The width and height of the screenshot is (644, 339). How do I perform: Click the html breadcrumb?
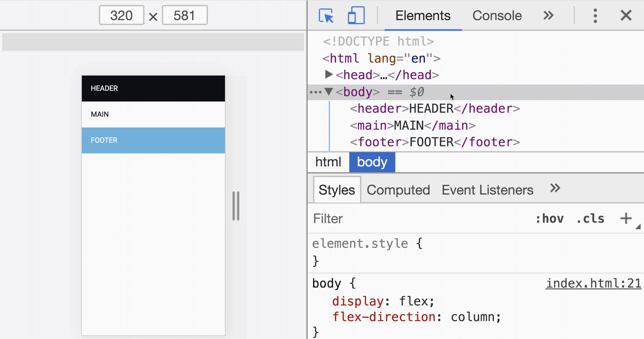click(328, 162)
